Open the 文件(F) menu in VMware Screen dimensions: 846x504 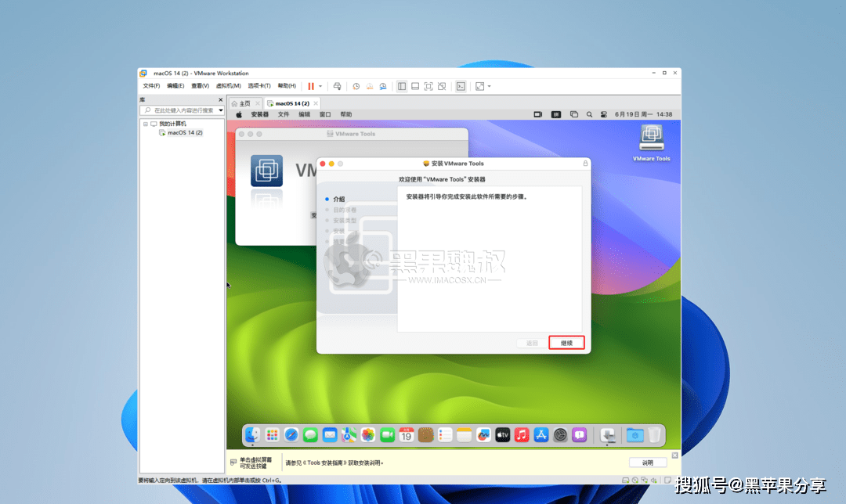(151, 86)
